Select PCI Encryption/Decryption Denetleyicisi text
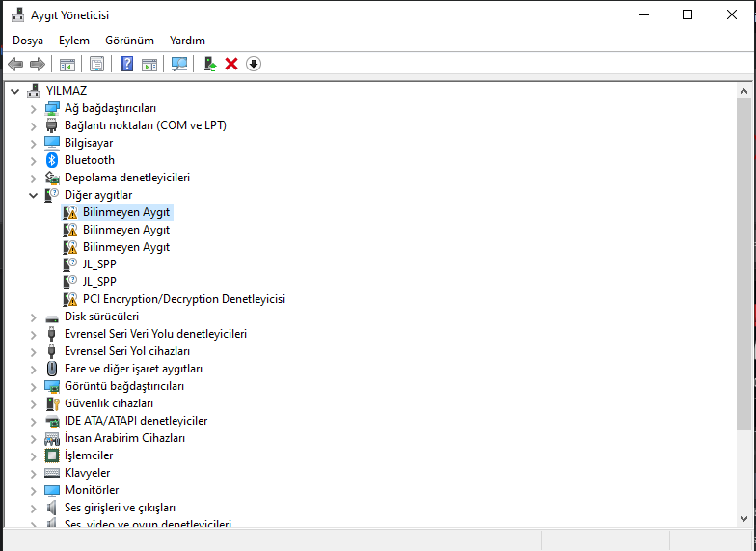 (183, 299)
